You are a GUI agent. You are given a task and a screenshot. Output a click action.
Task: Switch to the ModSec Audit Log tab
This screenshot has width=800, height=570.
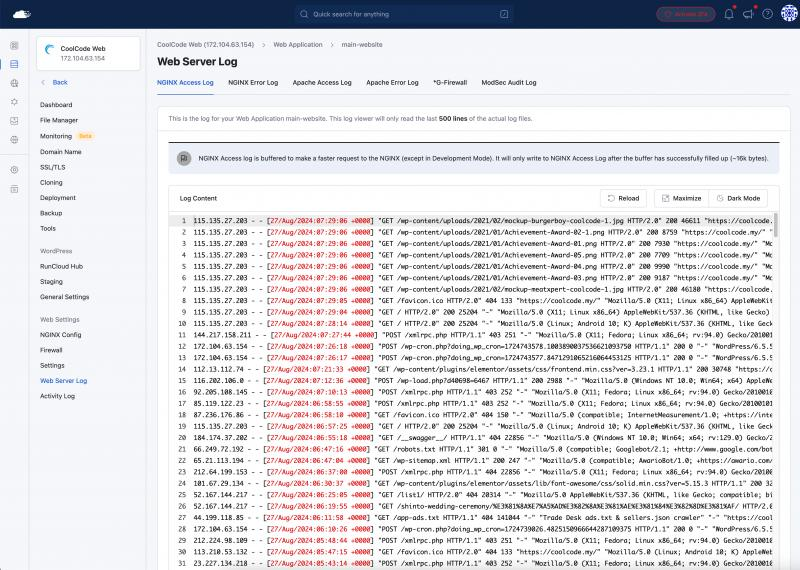coord(509,82)
